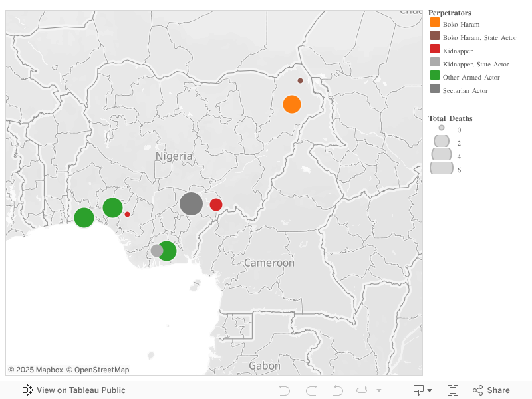The height and width of the screenshot is (399, 532).
Task: Enter full screen mode
Action: (453, 390)
